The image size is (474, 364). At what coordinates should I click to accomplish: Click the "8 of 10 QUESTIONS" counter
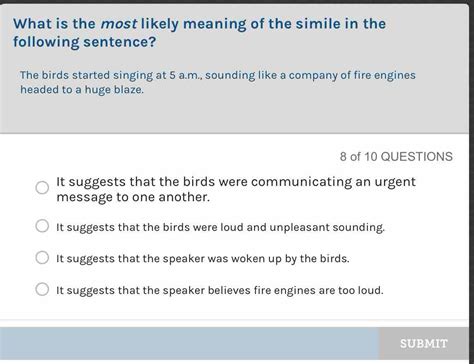[396, 156]
